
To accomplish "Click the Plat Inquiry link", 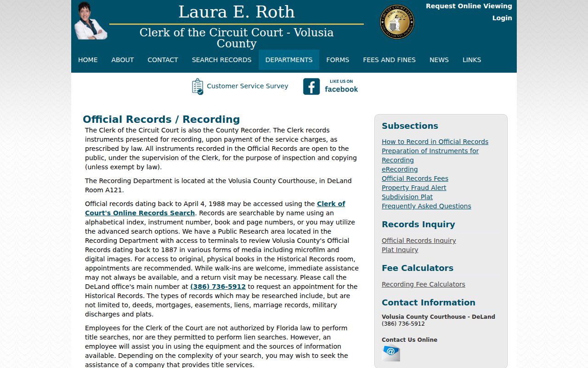I will (x=400, y=250).
